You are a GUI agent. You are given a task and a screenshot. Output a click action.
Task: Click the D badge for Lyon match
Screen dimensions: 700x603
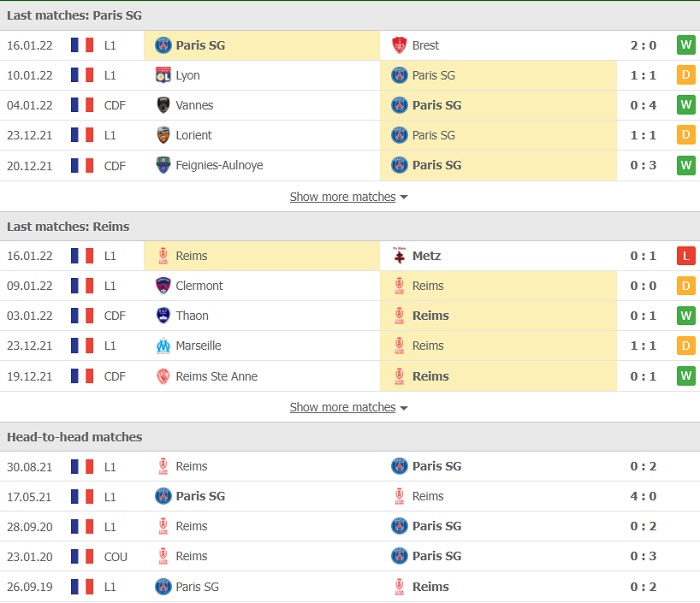(x=686, y=75)
